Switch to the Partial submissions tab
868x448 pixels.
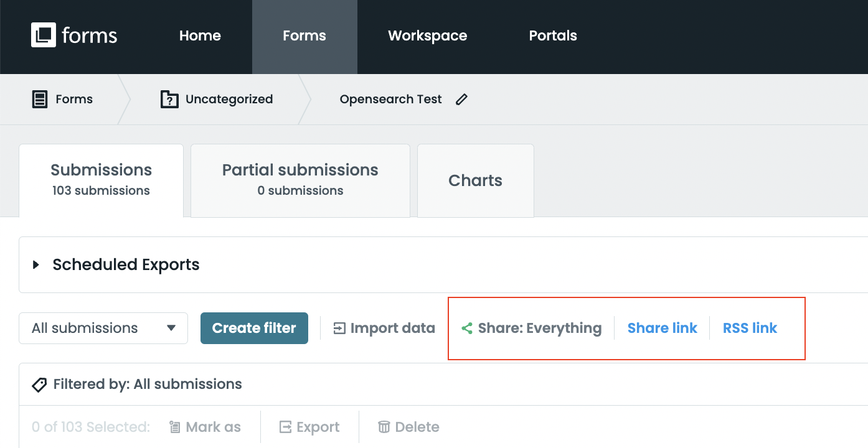click(x=300, y=180)
